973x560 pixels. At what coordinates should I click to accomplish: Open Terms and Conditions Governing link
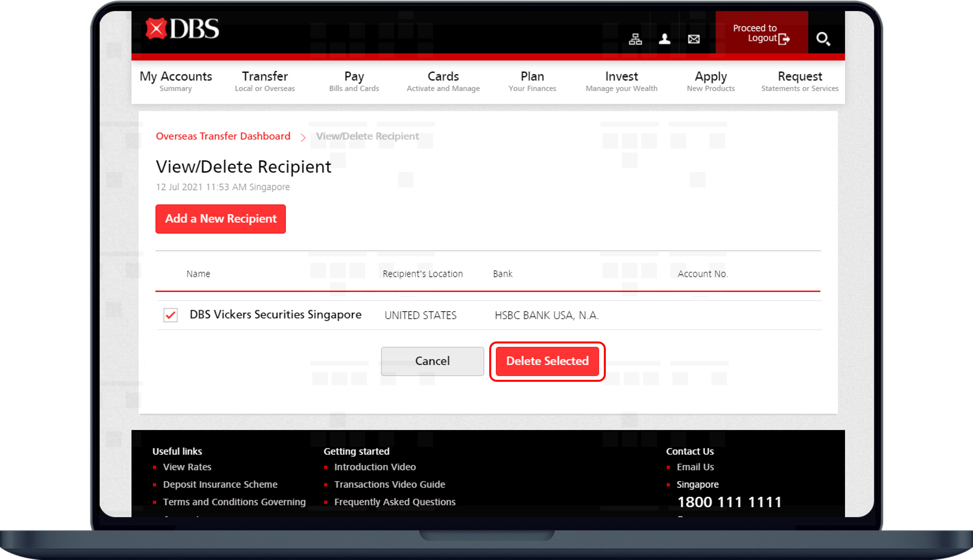(x=234, y=502)
